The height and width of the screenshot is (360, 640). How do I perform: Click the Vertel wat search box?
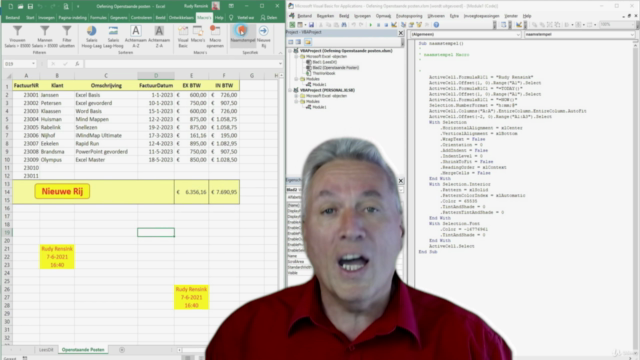pyautogui.click(x=245, y=18)
